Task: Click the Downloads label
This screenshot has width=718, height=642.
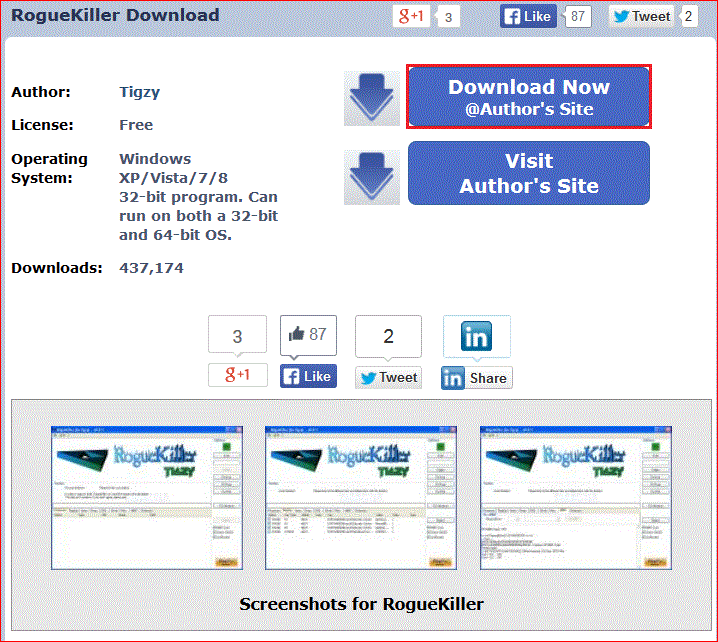Action: [57, 268]
